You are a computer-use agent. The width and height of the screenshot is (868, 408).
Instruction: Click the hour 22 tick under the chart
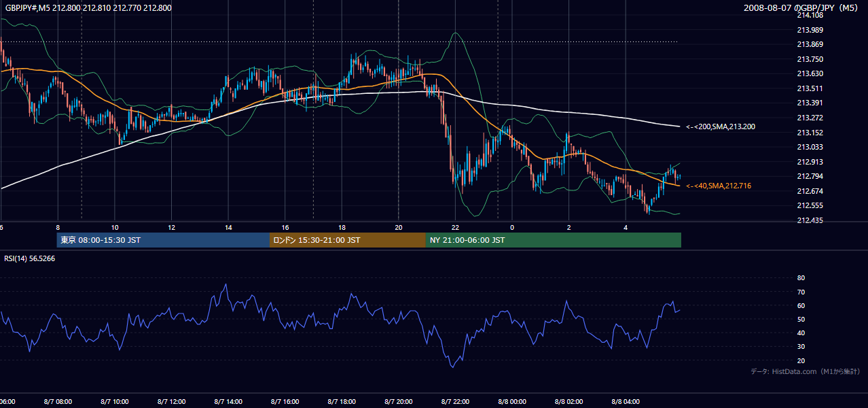coord(455,227)
